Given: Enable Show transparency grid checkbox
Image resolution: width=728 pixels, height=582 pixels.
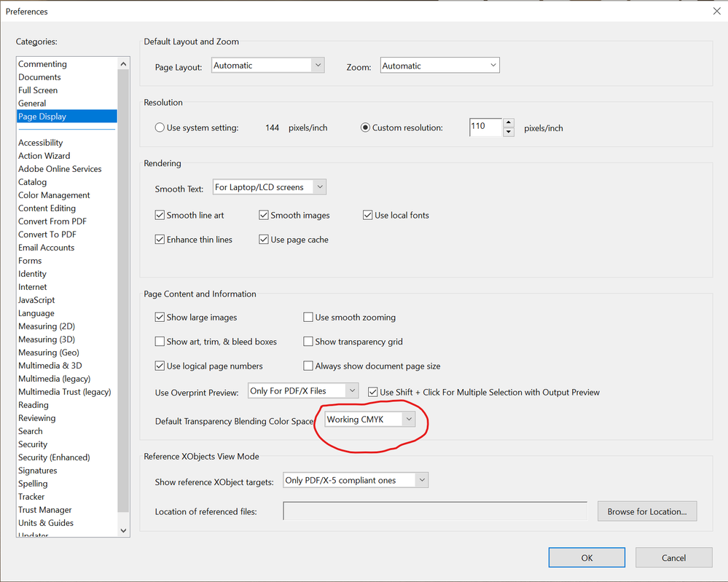Looking at the screenshot, I should [x=308, y=342].
